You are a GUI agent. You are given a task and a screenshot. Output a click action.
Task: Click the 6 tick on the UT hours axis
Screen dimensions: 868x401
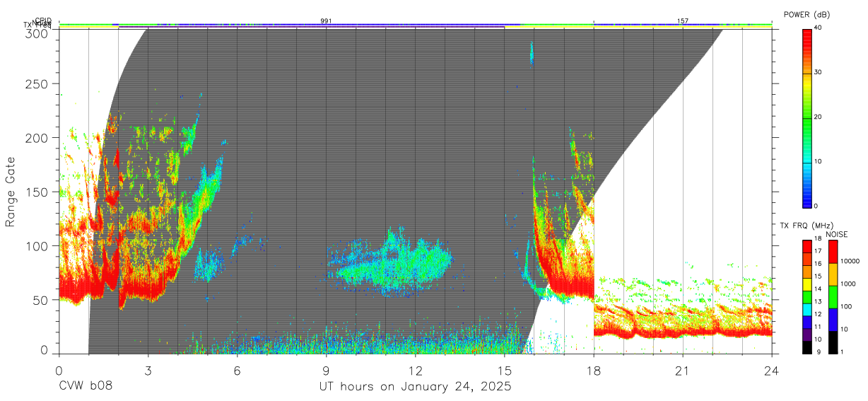[x=237, y=370]
